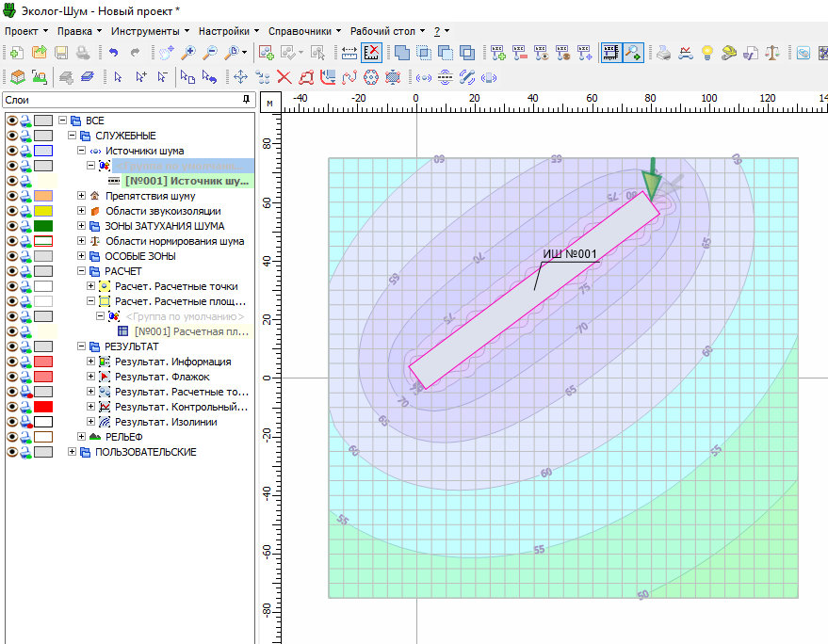Click the red X delete tool
Image resolution: width=828 pixels, height=644 pixels.
click(x=284, y=77)
